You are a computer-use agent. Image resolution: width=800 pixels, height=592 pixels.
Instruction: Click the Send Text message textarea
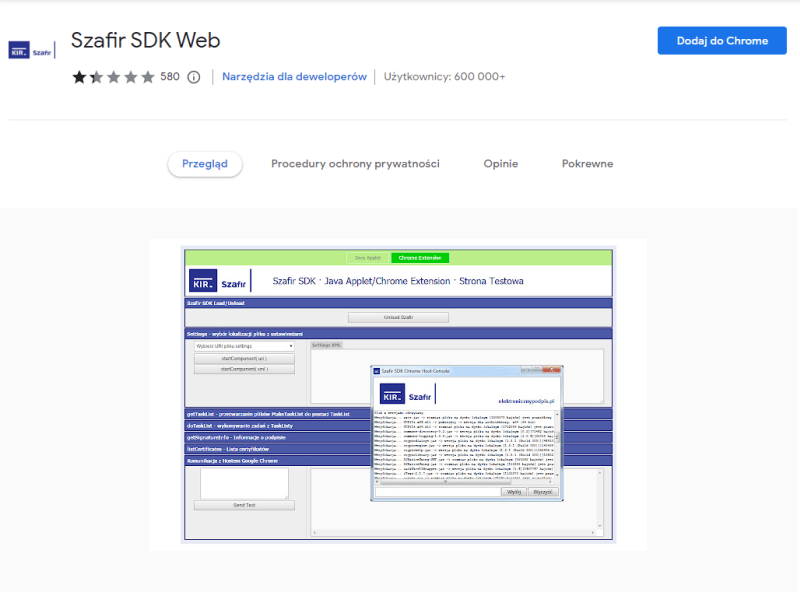point(244,483)
